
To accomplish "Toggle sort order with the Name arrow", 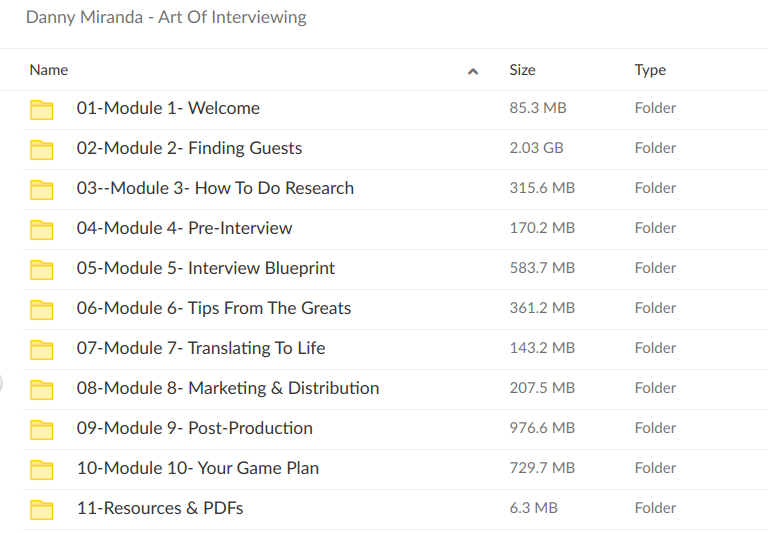I will tap(473, 71).
